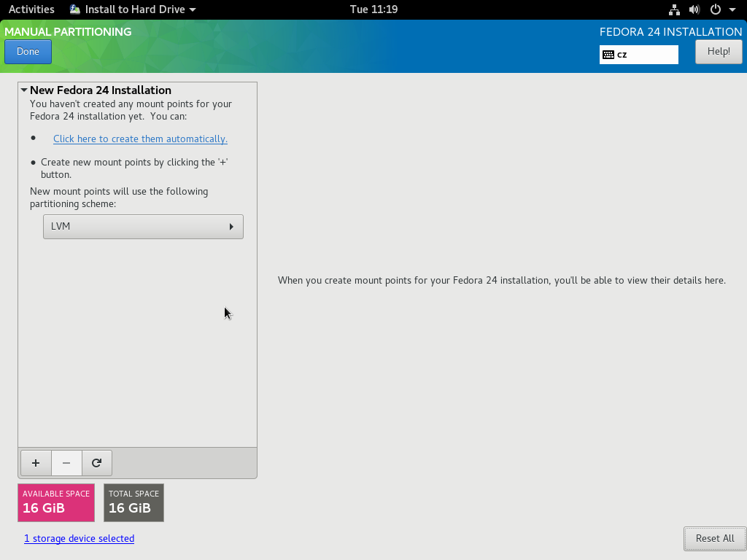This screenshot has width=747, height=560.
Task: Open the Activities overview
Action: point(31,9)
